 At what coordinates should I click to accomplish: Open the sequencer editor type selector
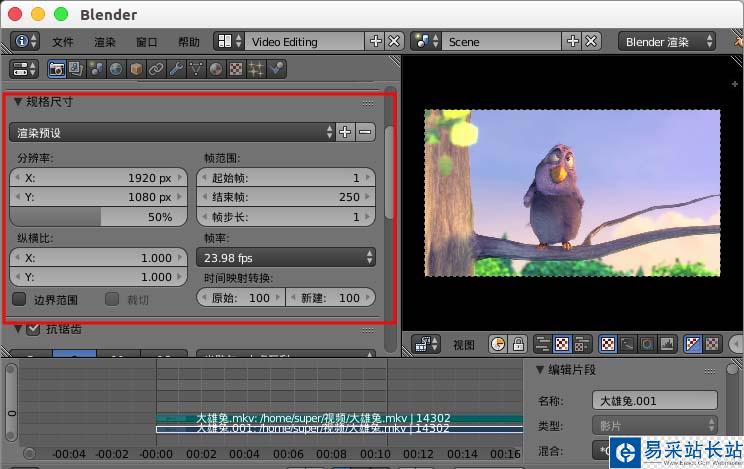pos(426,344)
